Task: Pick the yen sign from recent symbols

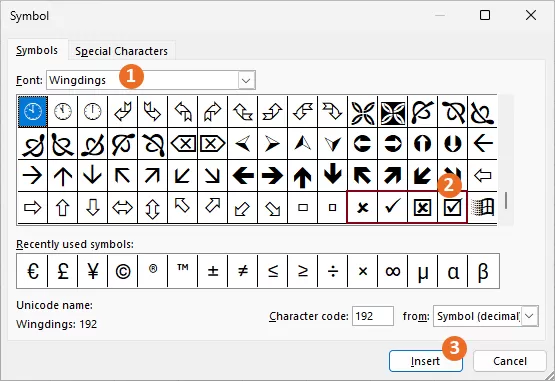Action: tap(92, 271)
